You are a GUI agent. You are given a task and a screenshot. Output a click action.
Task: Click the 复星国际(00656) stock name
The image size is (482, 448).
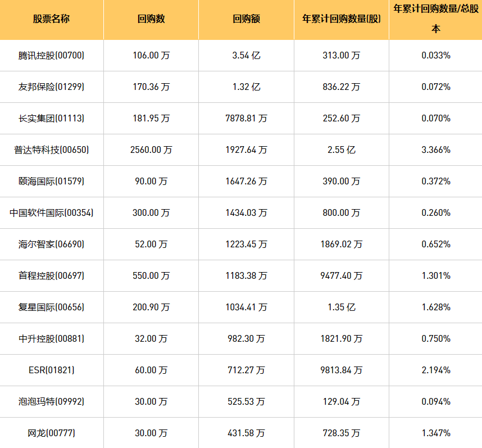[x=52, y=307]
